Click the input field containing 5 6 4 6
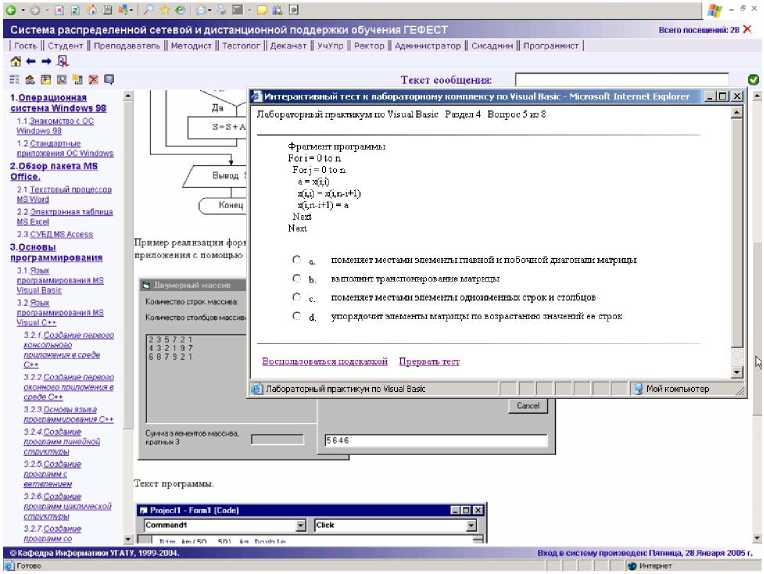This screenshot has height=574, width=764. click(436, 440)
